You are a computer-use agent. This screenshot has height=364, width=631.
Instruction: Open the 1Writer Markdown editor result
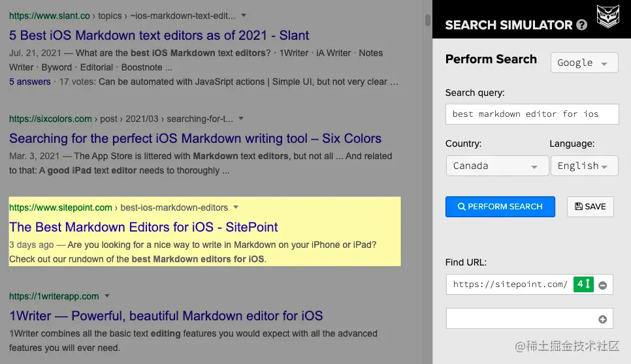(166, 316)
